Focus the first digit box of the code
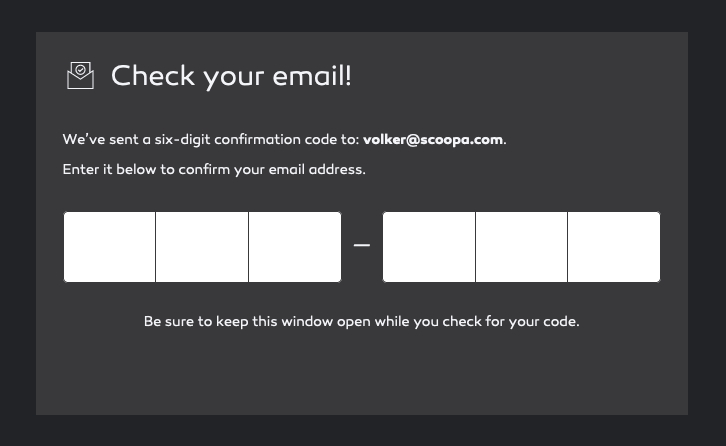 (x=110, y=247)
